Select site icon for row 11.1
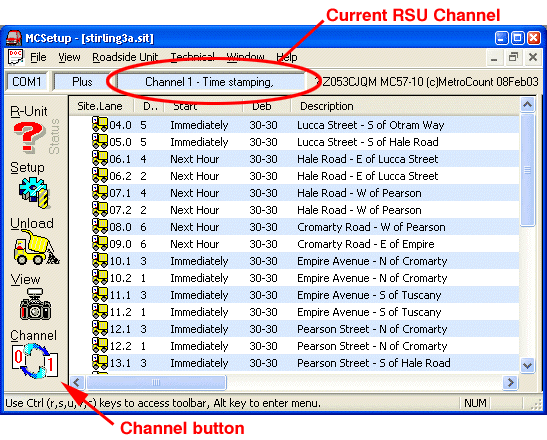Image resolution: width=547 pixels, height=440 pixels. pyautogui.click(x=100, y=294)
